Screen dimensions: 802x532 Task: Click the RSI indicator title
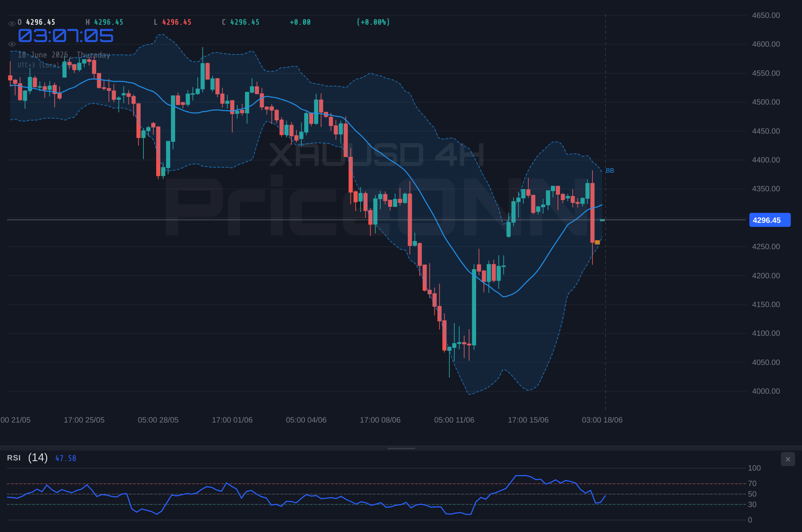pos(14,458)
